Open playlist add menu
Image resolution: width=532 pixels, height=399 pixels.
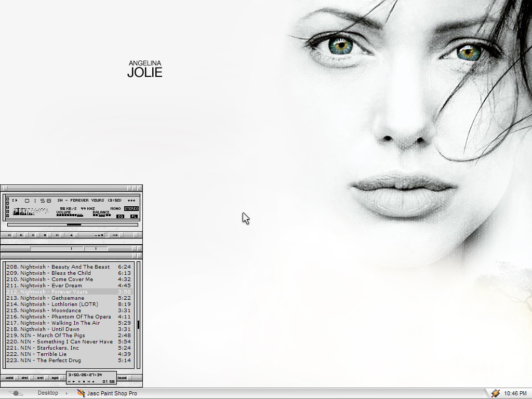click(x=12, y=378)
